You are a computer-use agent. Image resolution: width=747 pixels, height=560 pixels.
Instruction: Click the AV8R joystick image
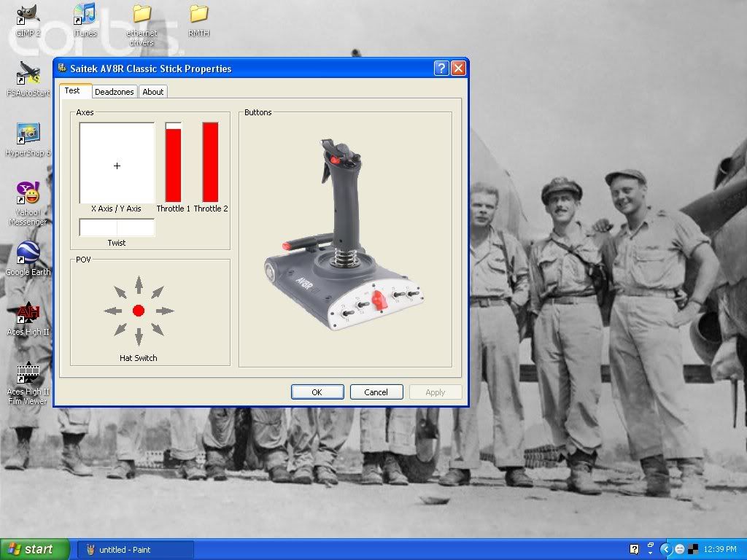[344, 235]
